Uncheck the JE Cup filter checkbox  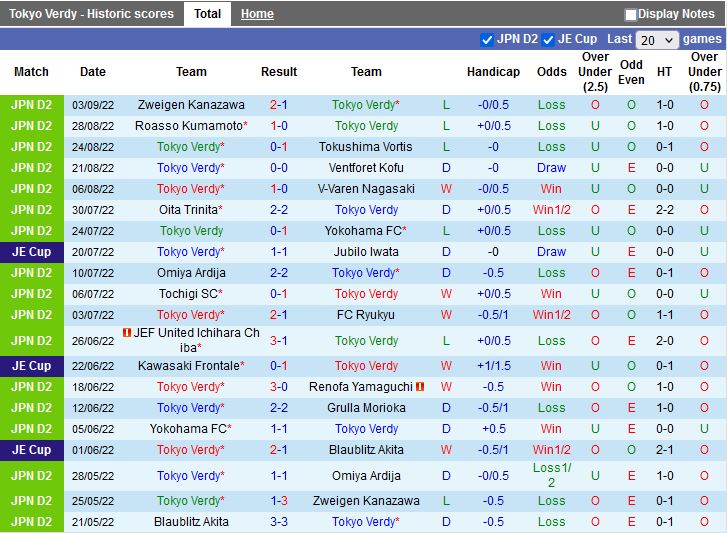click(x=548, y=40)
